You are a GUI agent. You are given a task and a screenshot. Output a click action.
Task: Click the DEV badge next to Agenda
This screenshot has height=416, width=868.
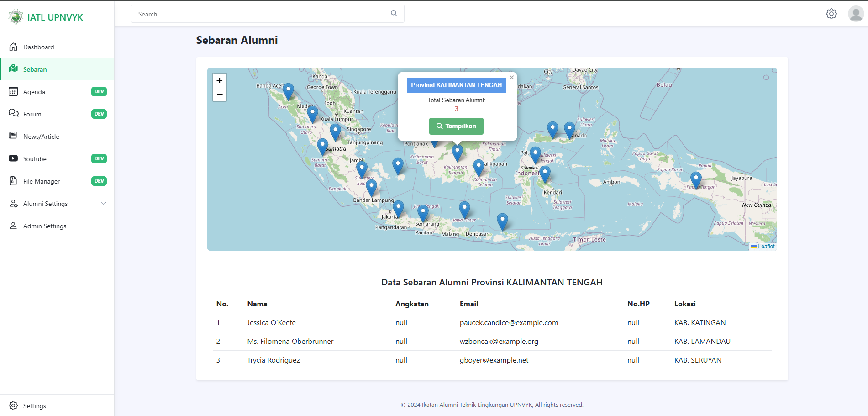pos(99,91)
